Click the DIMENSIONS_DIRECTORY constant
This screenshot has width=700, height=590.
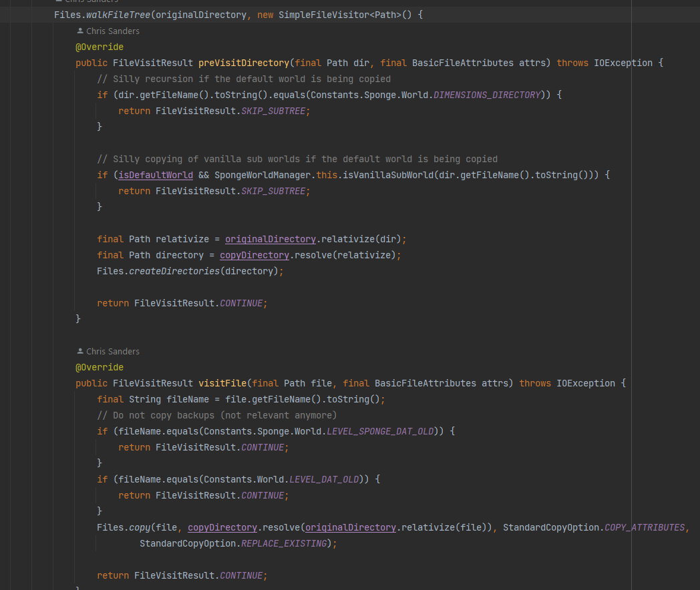(x=487, y=95)
